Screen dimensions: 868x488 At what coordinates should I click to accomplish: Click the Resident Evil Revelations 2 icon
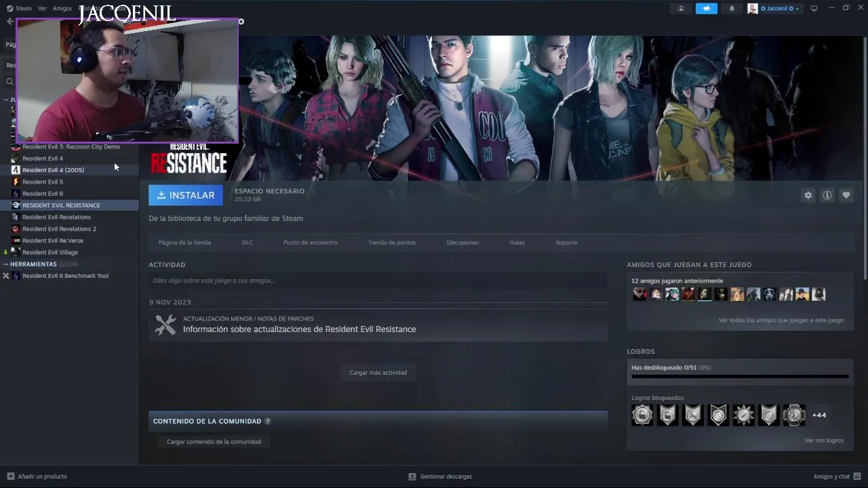pyautogui.click(x=16, y=228)
